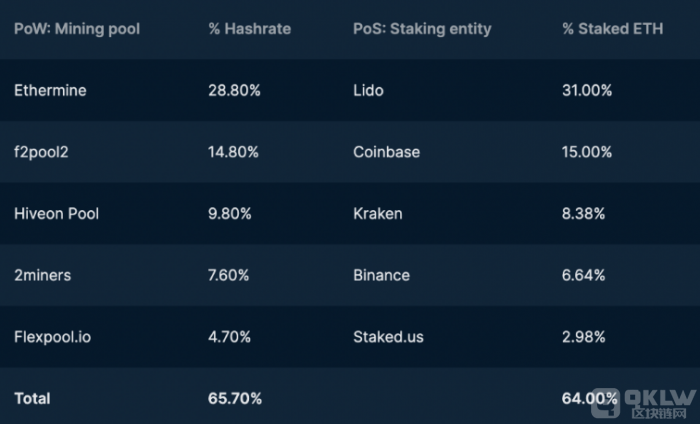
Task: Click the '% Staked ETH' column header
Action: pos(612,29)
